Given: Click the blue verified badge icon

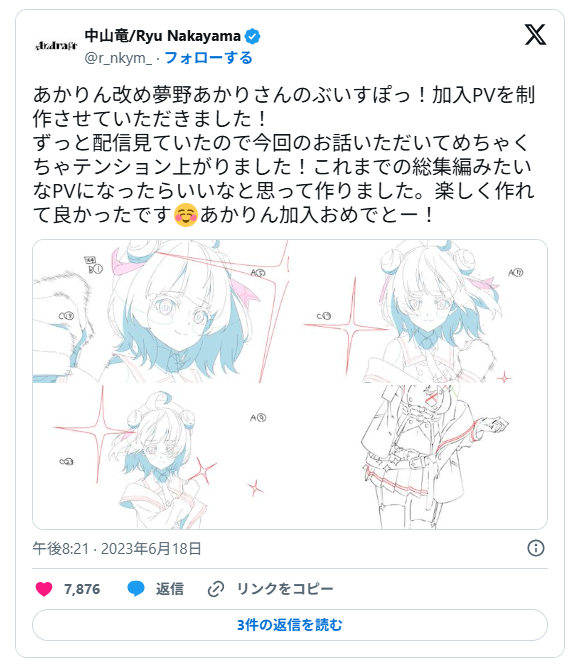Looking at the screenshot, I should coord(252,37).
